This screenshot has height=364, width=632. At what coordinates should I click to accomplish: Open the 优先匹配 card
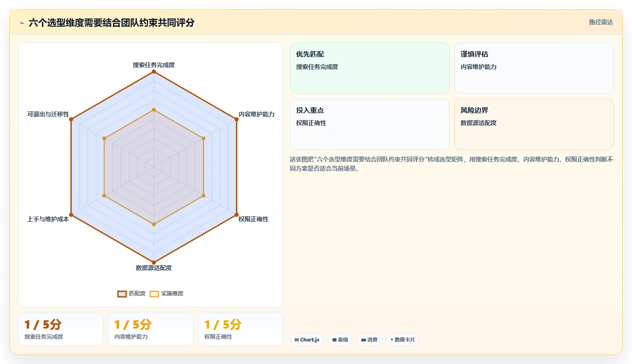369,68
